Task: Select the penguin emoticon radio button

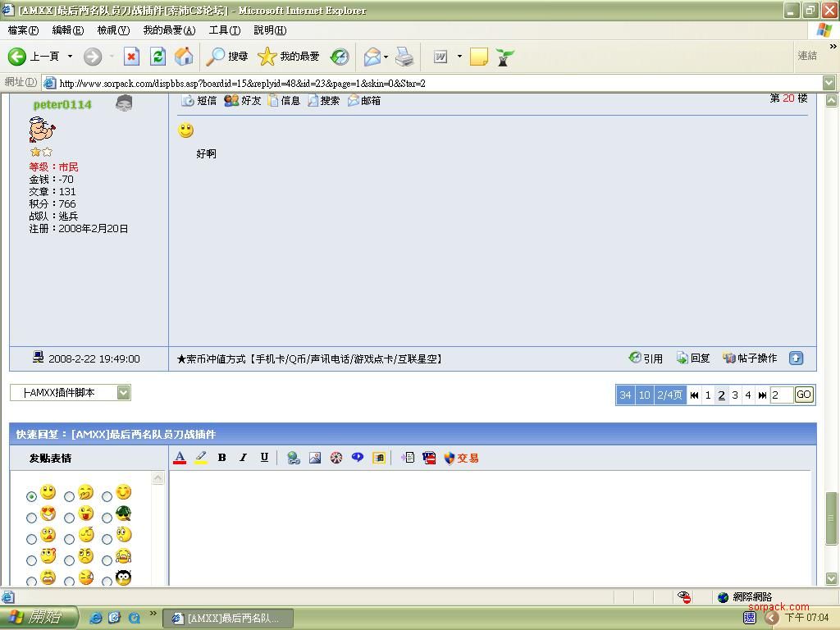Action: (x=107, y=582)
